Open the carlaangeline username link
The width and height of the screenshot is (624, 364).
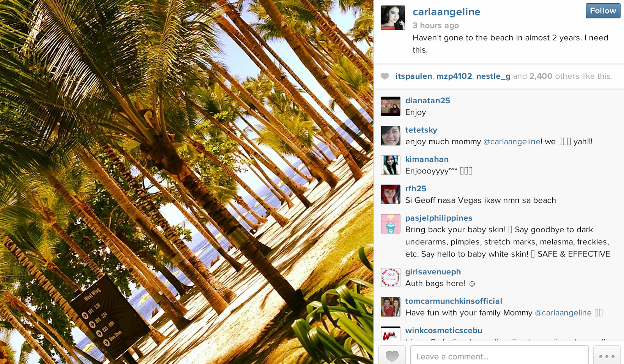(447, 12)
